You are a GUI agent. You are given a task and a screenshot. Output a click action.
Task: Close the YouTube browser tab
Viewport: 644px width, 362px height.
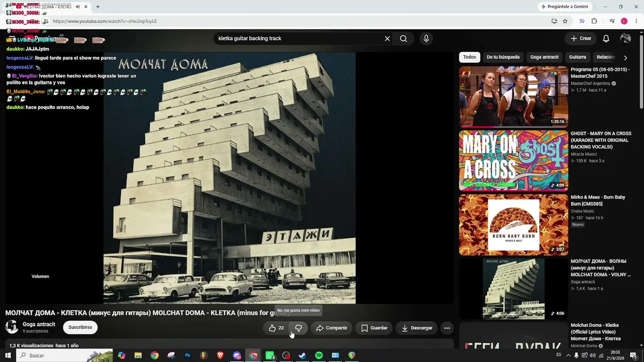click(x=86, y=7)
